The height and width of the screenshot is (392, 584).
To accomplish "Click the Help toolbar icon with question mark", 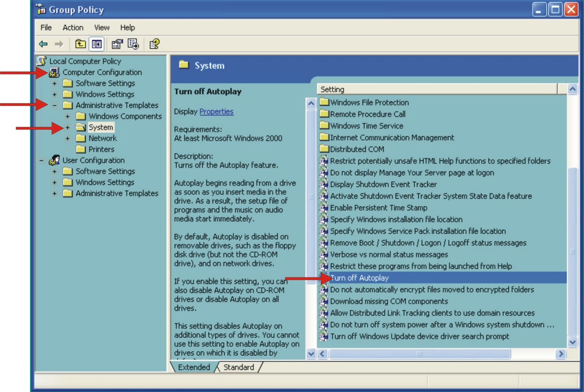I will tap(154, 44).
